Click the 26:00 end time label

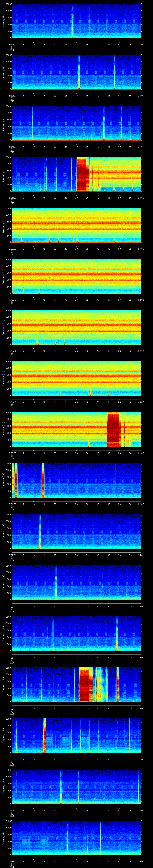[x=141, y=198]
